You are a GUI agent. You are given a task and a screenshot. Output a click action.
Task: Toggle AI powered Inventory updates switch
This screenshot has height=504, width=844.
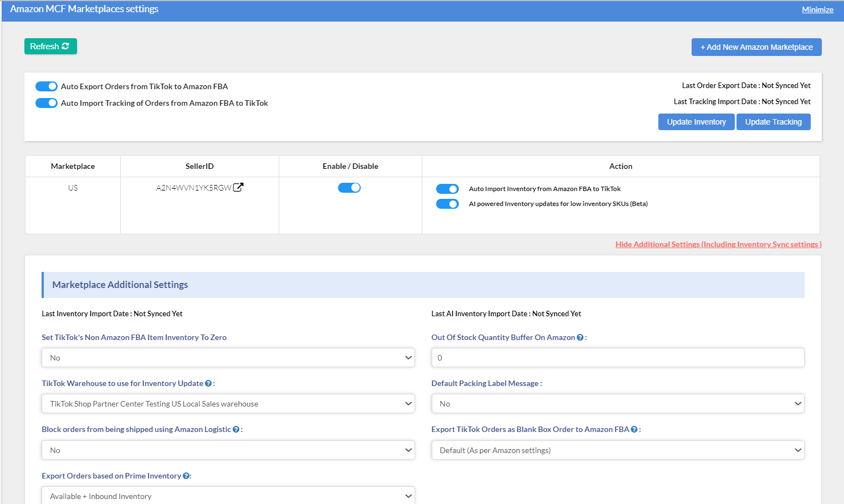447,204
